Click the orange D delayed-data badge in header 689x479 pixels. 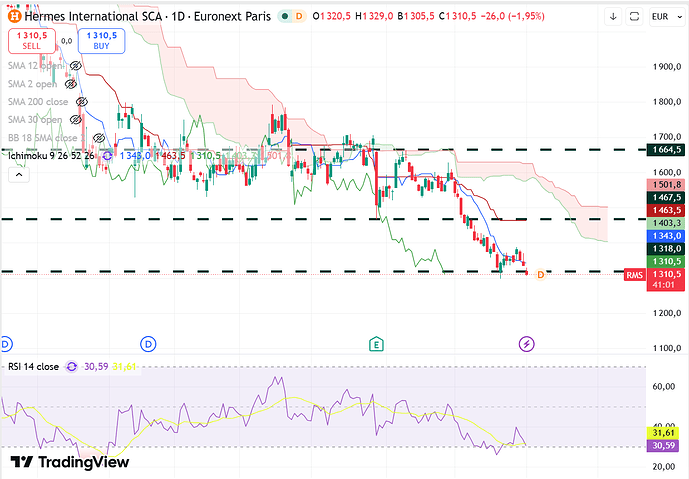pyautogui.click(x=299, y=17)
